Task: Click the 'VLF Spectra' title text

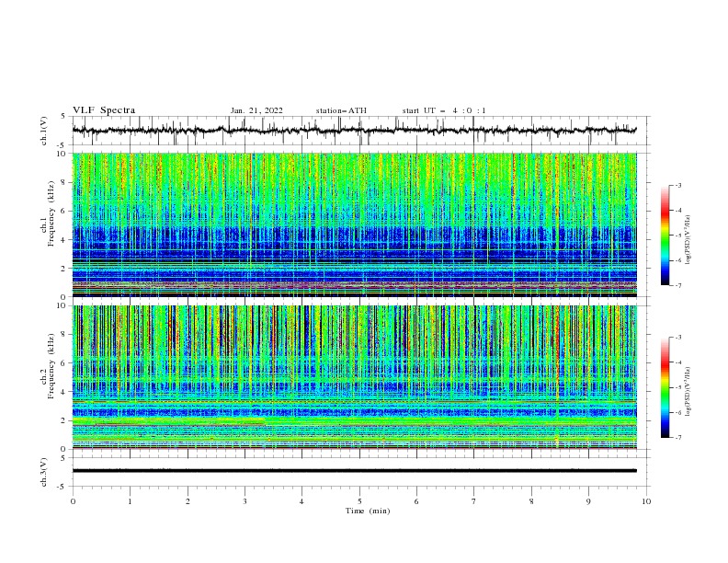Action: click(x=104, y=110)
